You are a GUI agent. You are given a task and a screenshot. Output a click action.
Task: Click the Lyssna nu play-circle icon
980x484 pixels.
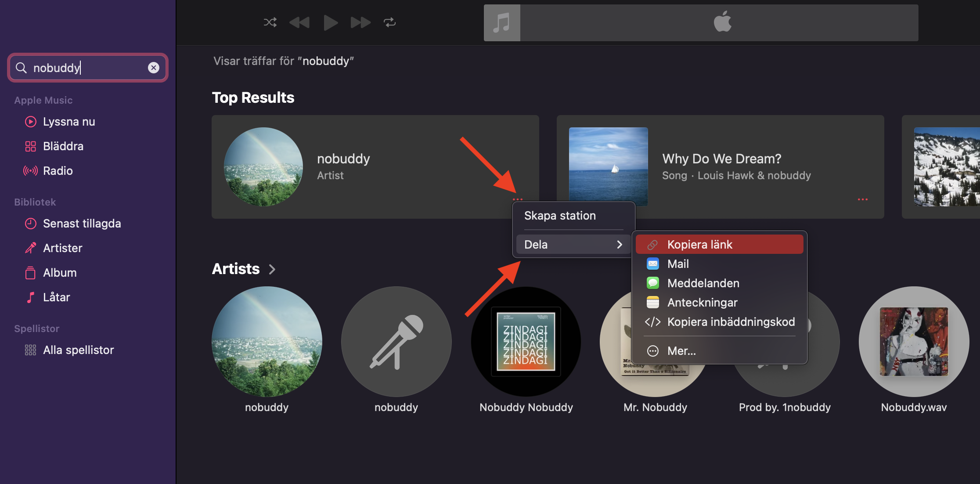30,122
